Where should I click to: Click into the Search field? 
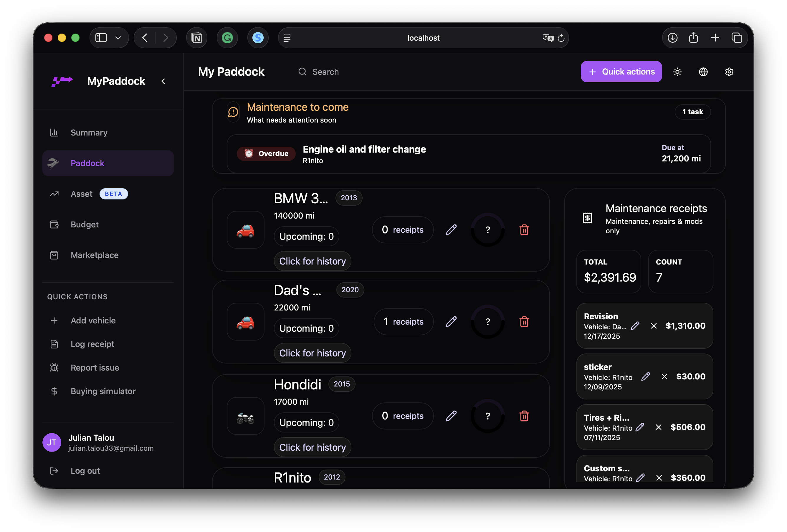(325, 72)
